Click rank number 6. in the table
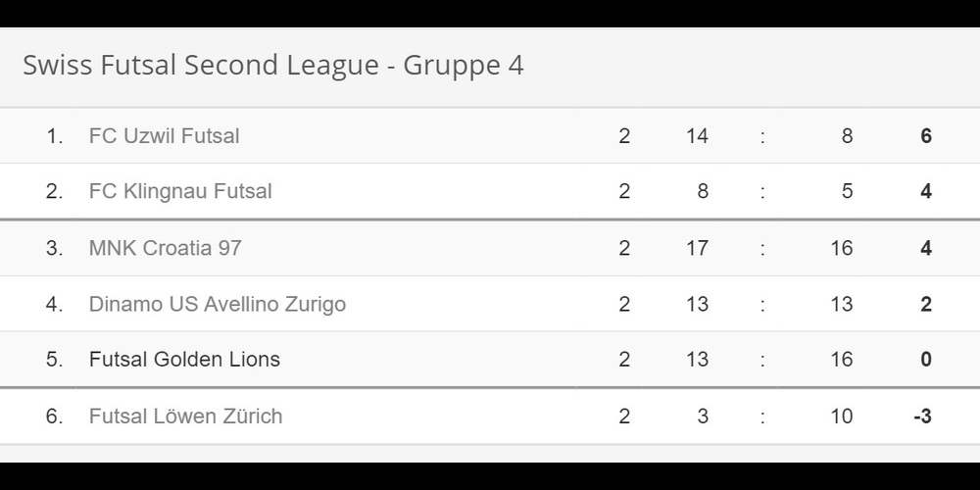Viewport: 980px width, 490px height. coord(54,416)
